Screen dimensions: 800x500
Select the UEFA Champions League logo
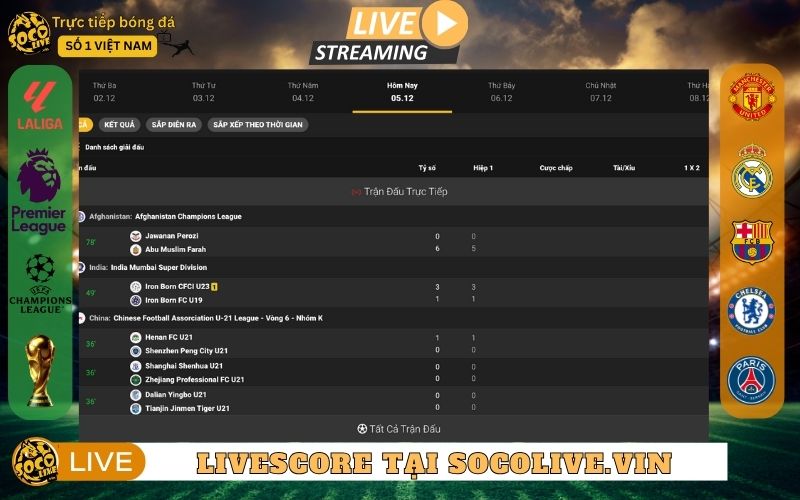[40, 284]
